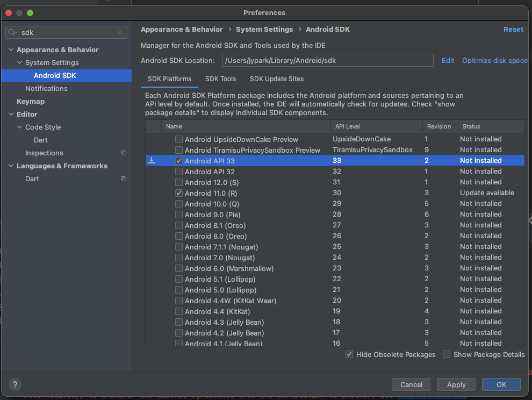This screenshot has height=400, width=532.
Task: Collapse the Code Style tree node
Action: (x=20, y=127)
